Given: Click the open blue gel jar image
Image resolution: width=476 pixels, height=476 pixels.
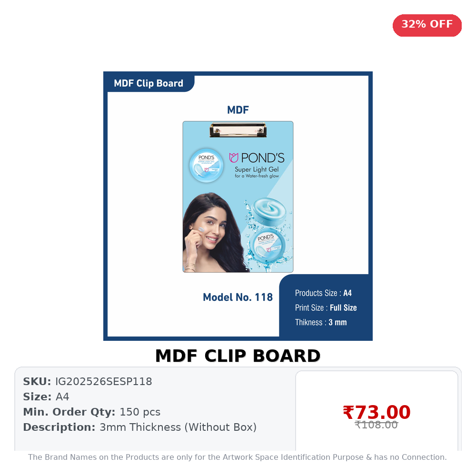Looking at the screenshot, I should click(269, 210).
